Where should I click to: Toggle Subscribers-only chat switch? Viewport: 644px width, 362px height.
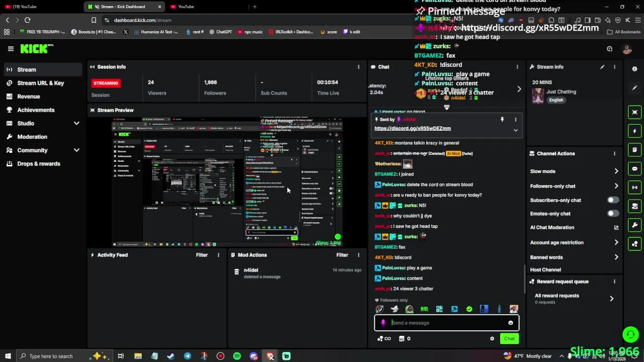tap(612, 200)
